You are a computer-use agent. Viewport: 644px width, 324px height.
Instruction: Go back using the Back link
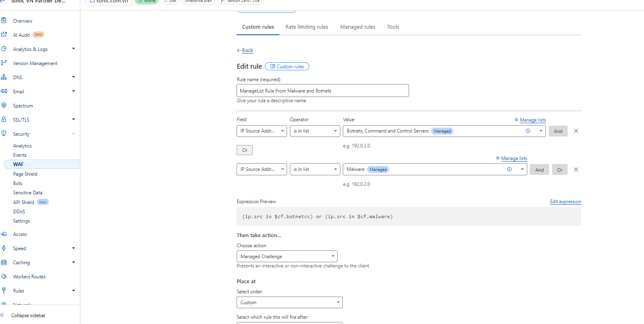pos(247,50)
